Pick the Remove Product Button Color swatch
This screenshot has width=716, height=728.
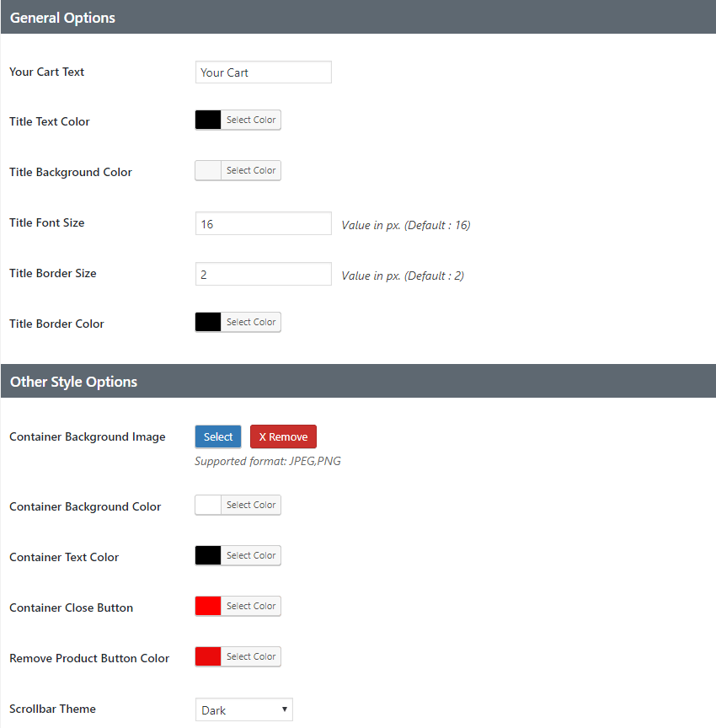[208, 656]
